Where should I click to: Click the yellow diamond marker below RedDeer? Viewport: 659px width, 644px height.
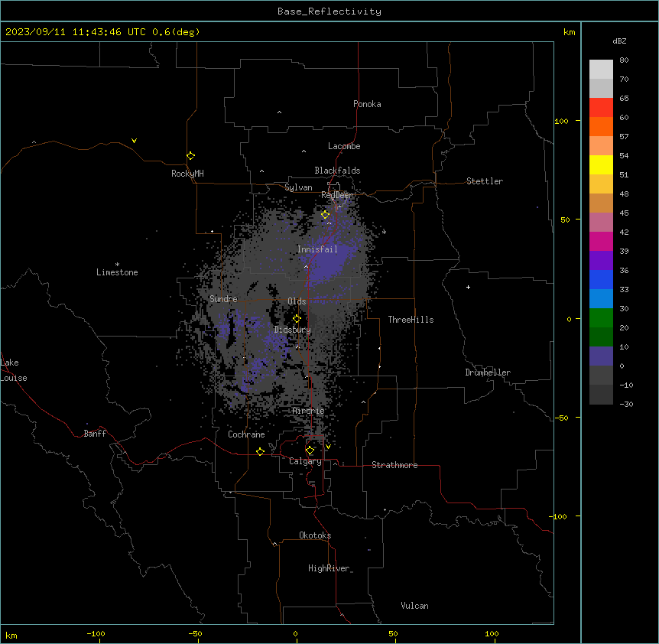[326, 215]
